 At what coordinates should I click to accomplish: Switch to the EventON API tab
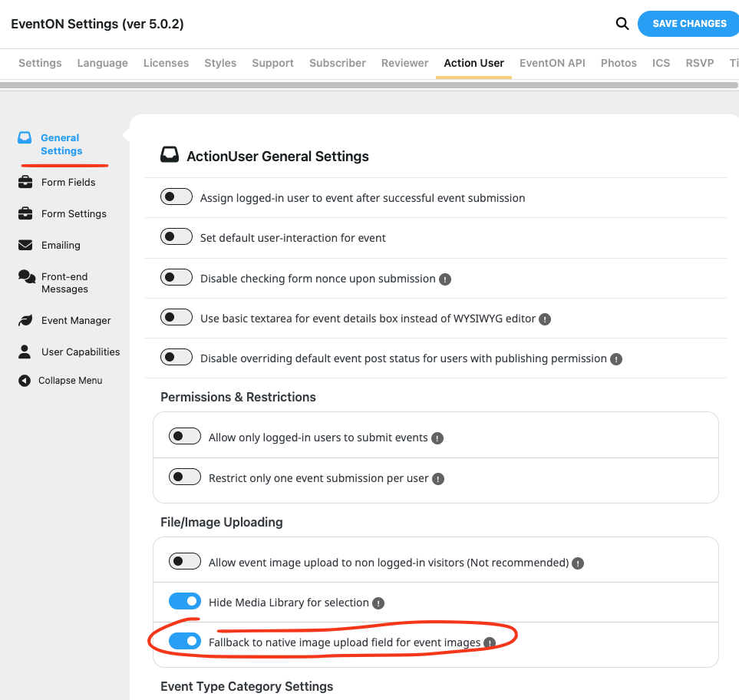(x=552, y=63)
